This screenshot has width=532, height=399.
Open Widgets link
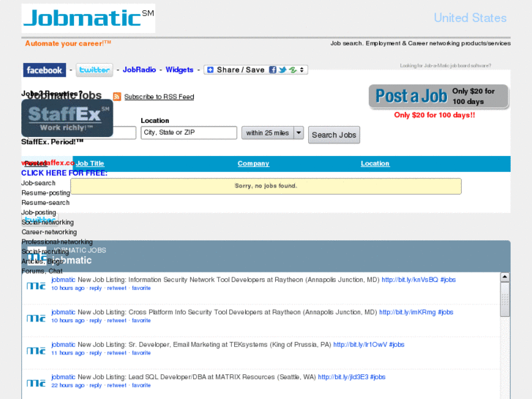point(179,70)
